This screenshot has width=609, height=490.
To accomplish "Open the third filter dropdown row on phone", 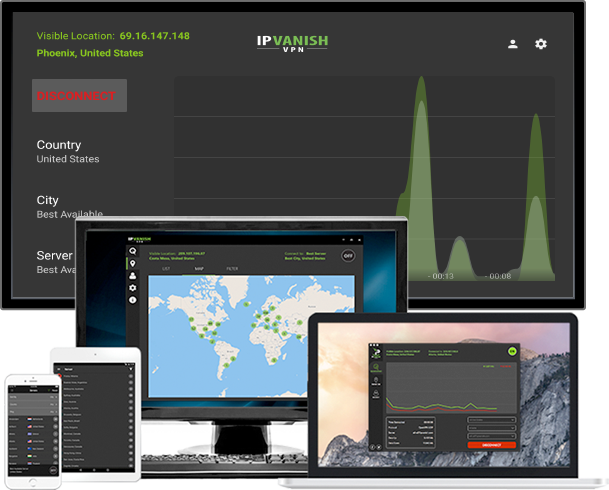I will coord(33,412).
